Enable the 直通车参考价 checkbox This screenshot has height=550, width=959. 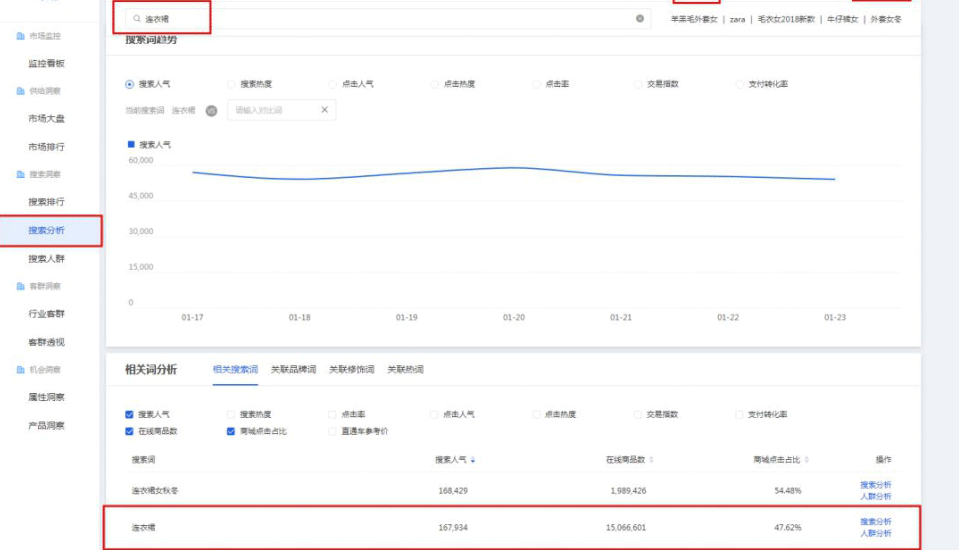(x=333, y=432)
